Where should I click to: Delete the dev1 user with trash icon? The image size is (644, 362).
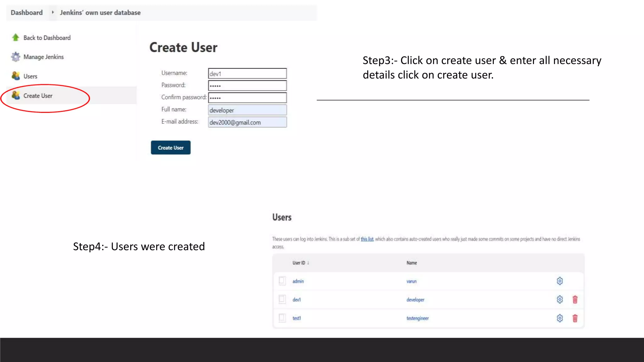(575, 299)
